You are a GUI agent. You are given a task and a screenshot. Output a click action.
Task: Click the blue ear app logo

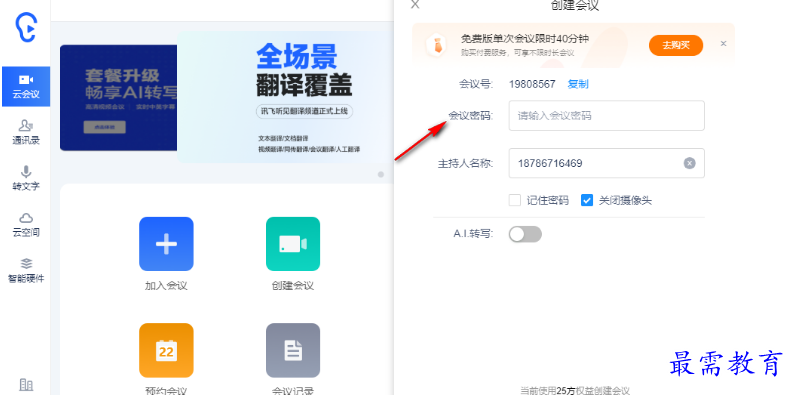26,28
